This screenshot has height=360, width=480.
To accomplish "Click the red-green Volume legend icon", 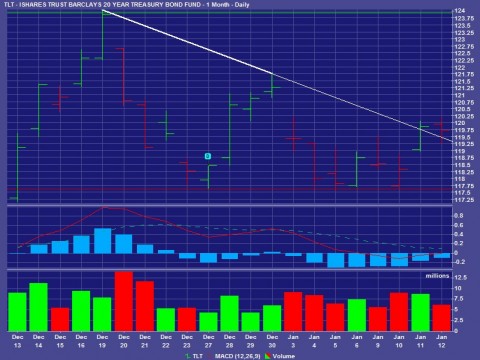I will (x=267, y=356).
